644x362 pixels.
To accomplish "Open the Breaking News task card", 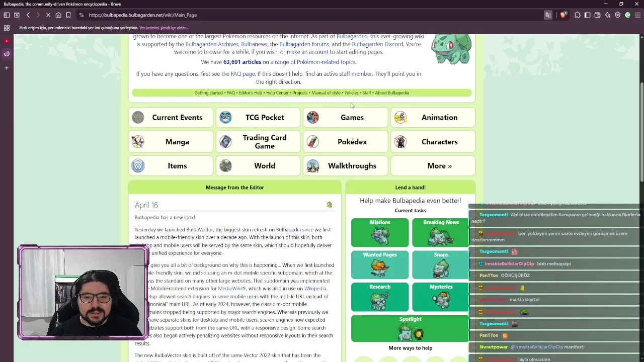I will (x=441, y=232).
